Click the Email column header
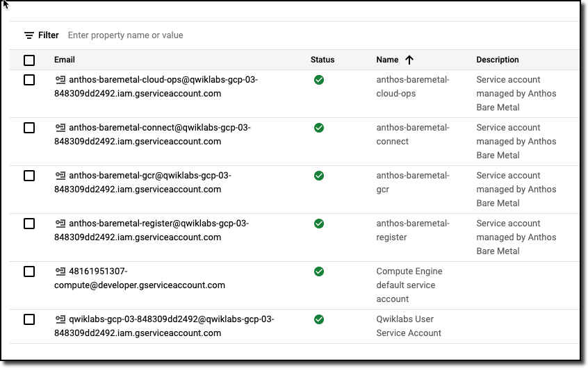588x368 pixels. click(x=65, y=60)
